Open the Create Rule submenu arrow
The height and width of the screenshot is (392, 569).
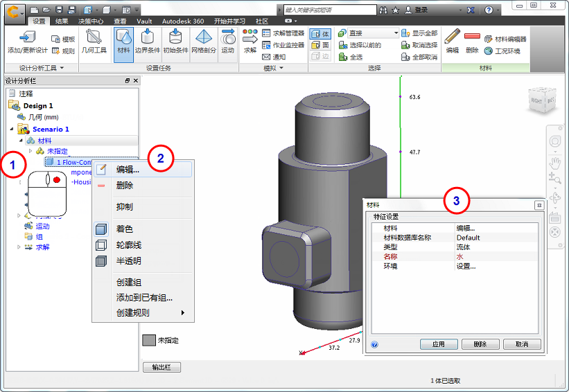coord(183,312)
